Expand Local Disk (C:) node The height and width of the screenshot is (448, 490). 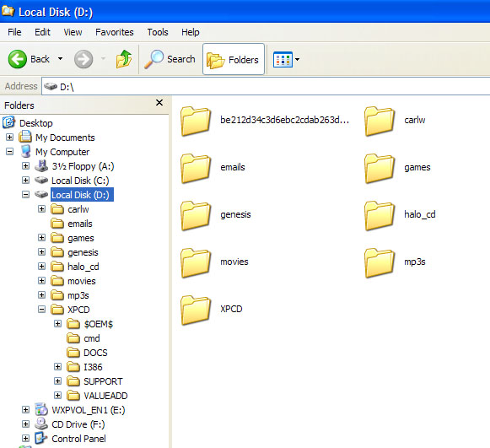point(25,181)
